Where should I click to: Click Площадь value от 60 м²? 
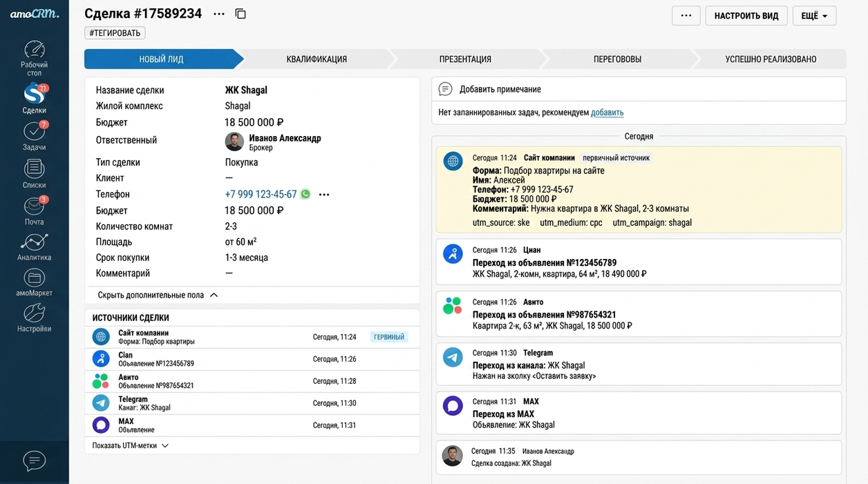[240, 242]
